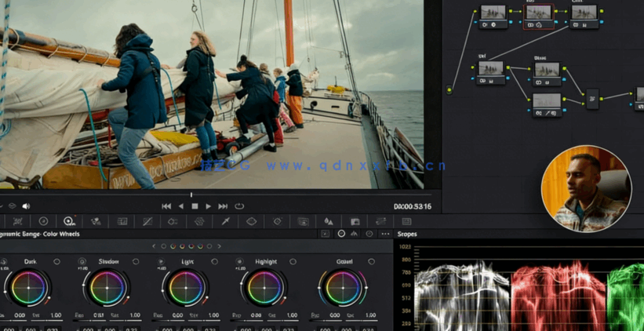
Task: Select the fifth page dot in wheels panel
Action: point(200,246)
